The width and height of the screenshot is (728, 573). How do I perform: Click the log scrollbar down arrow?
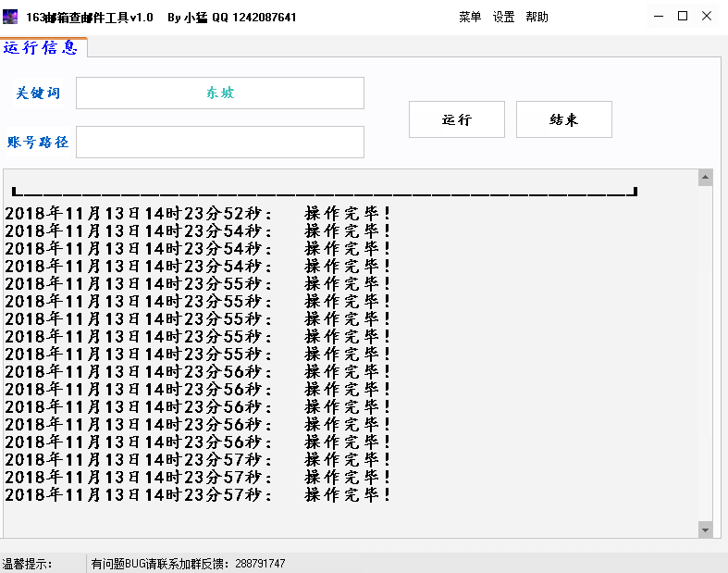pos(705,529)
